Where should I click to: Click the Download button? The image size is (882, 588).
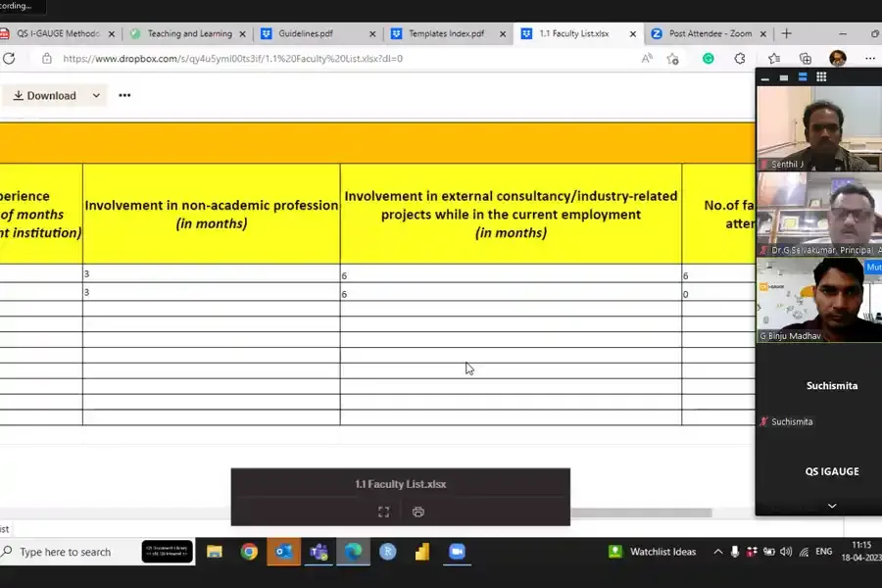pyautogui.click(x=44, y=96)
